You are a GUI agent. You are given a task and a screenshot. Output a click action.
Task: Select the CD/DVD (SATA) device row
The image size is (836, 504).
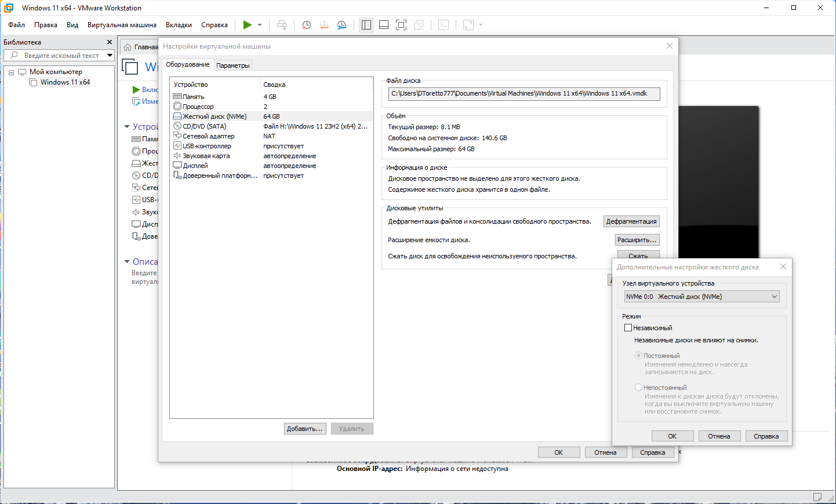[x=271, y=126]
